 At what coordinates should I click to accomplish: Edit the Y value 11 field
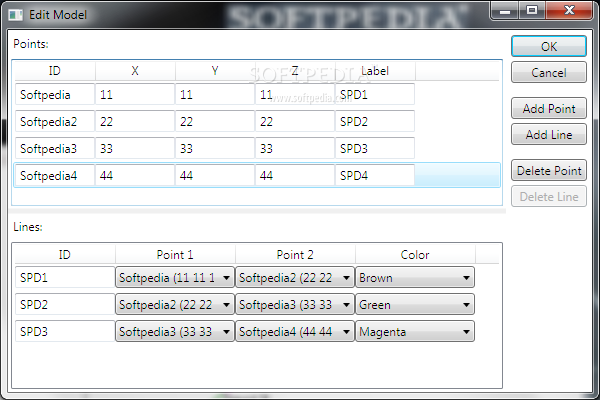pos(215,94)
